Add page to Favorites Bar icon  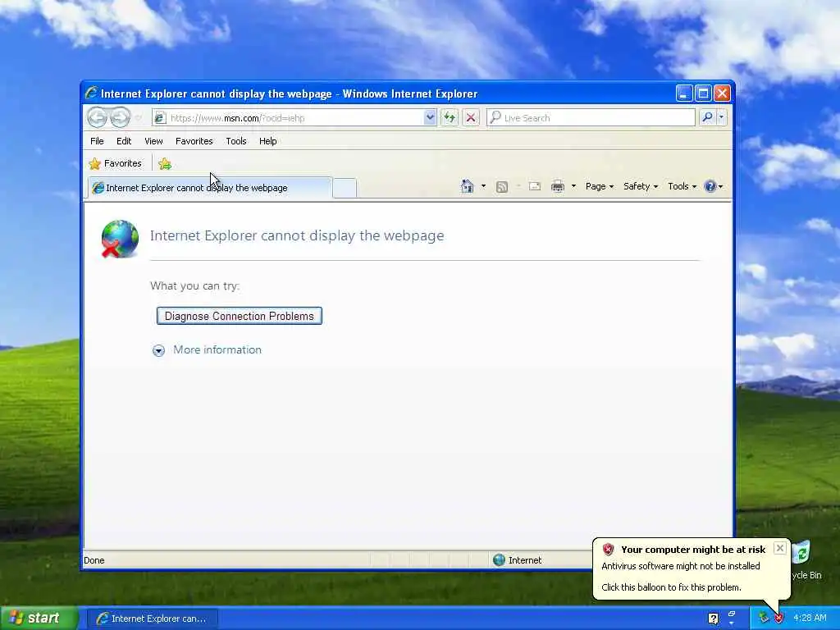[165, 164]
